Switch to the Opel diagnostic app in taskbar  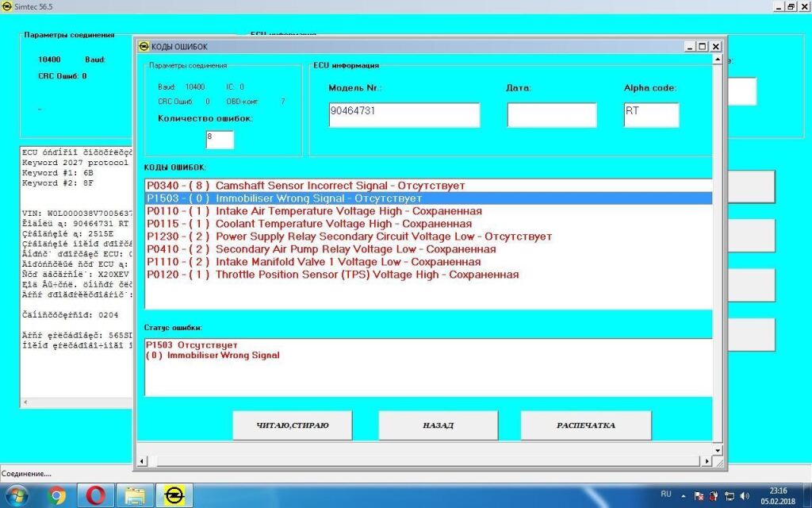[174, 495]
